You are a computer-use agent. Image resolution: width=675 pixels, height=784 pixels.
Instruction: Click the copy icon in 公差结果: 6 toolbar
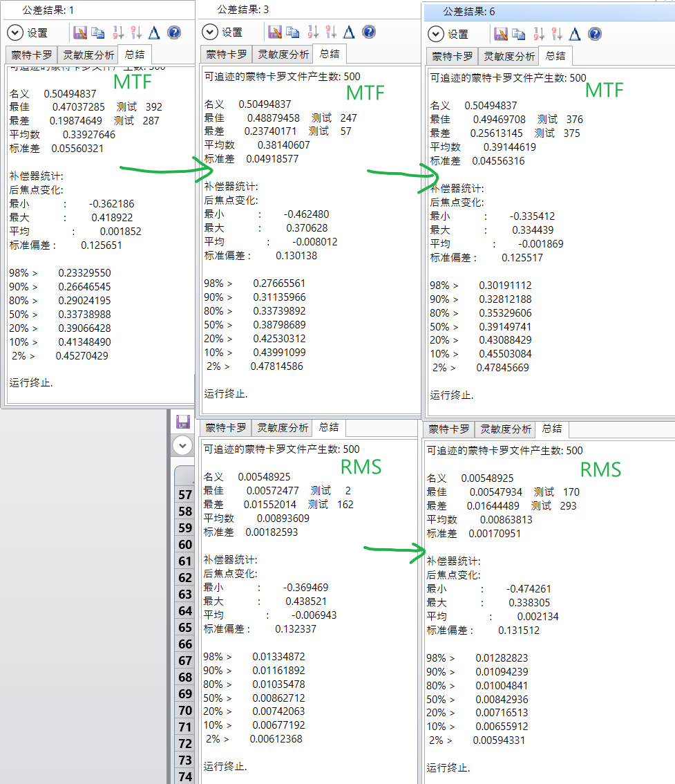519,34
